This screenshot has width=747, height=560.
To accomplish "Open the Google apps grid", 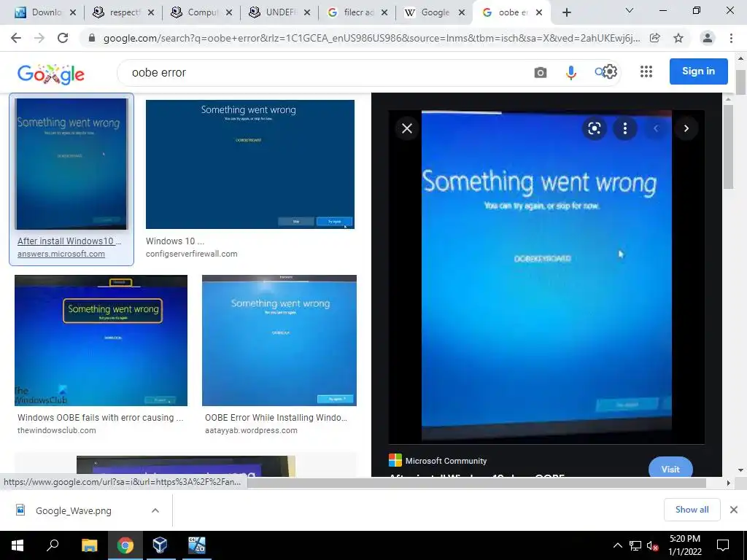I will [646, 71].
